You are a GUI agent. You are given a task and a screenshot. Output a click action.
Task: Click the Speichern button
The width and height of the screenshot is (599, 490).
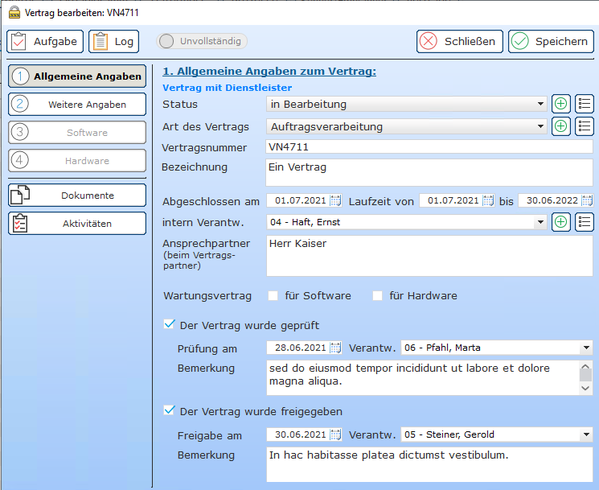551,41
